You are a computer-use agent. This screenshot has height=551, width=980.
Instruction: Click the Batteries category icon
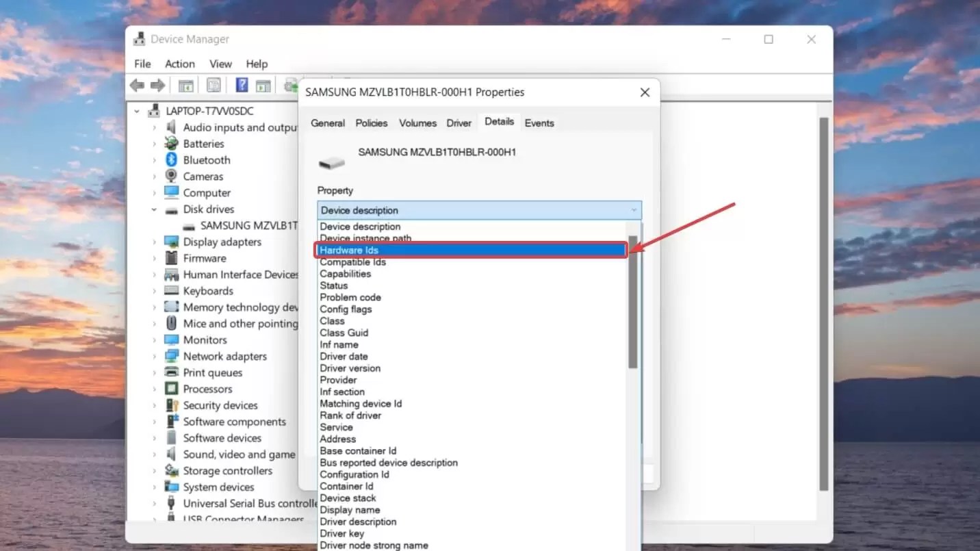tap(170, 143)
